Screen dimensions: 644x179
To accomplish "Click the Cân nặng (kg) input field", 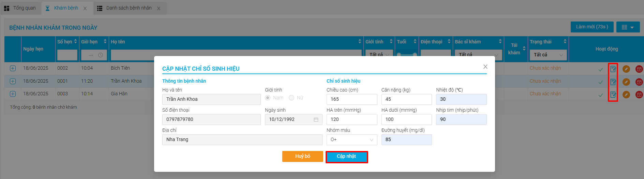I will (407, 99).
